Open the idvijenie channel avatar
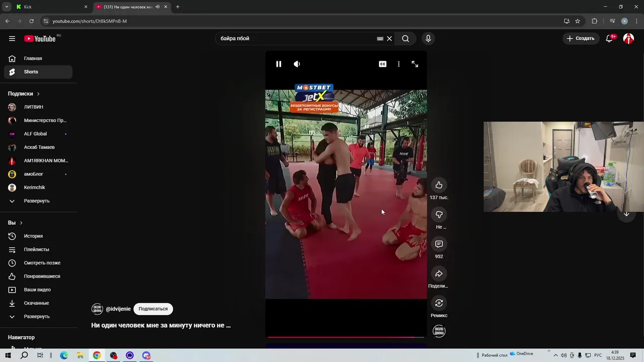Viewport: 644px width, 362px height. click(97, 309)
